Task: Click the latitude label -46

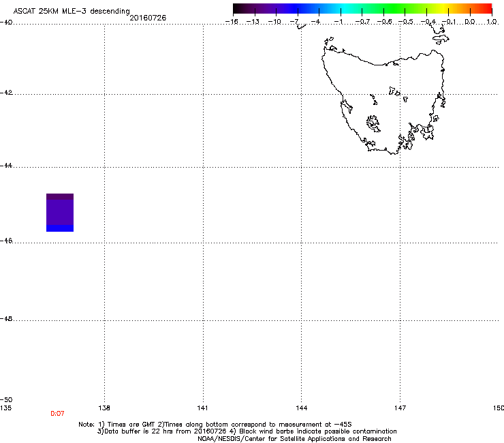Action: pyautogui.click(x=6, y=241)
